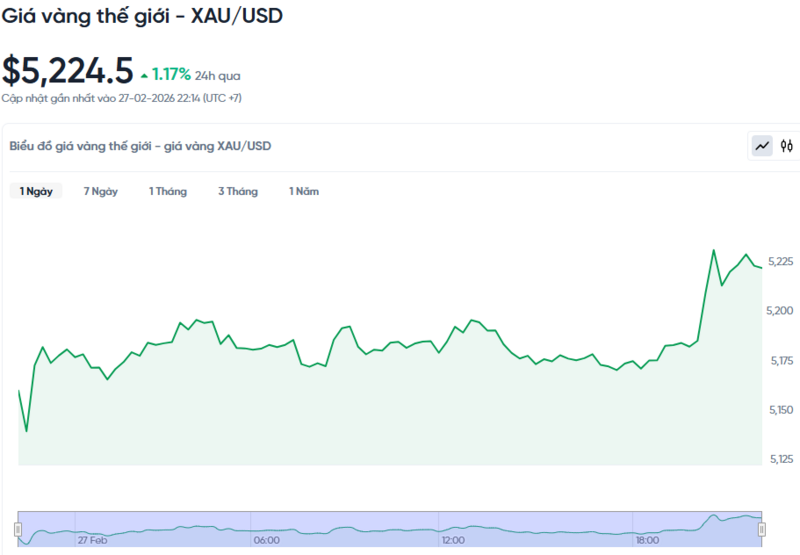Click the 5,225 y-axis label
This screenshot has width=800, height=555.
pos(780,261)
